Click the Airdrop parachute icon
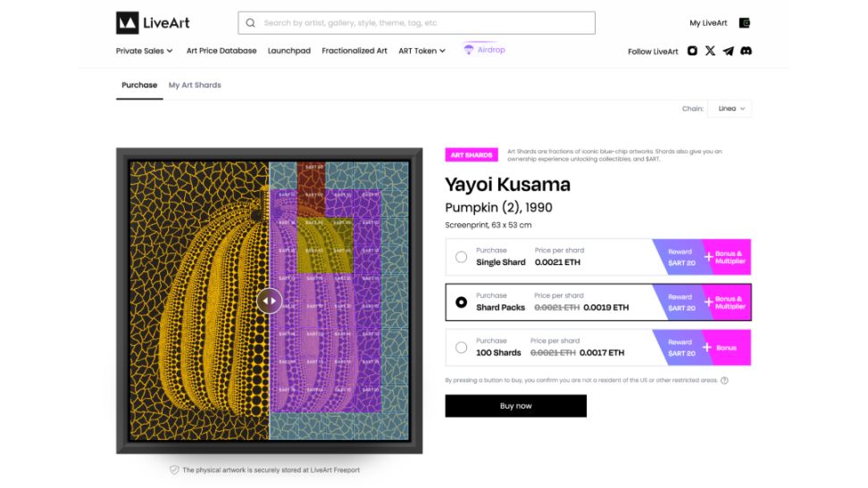Image resolution: width=868 pixels, height=488 pixels. (x=468, y=50)
